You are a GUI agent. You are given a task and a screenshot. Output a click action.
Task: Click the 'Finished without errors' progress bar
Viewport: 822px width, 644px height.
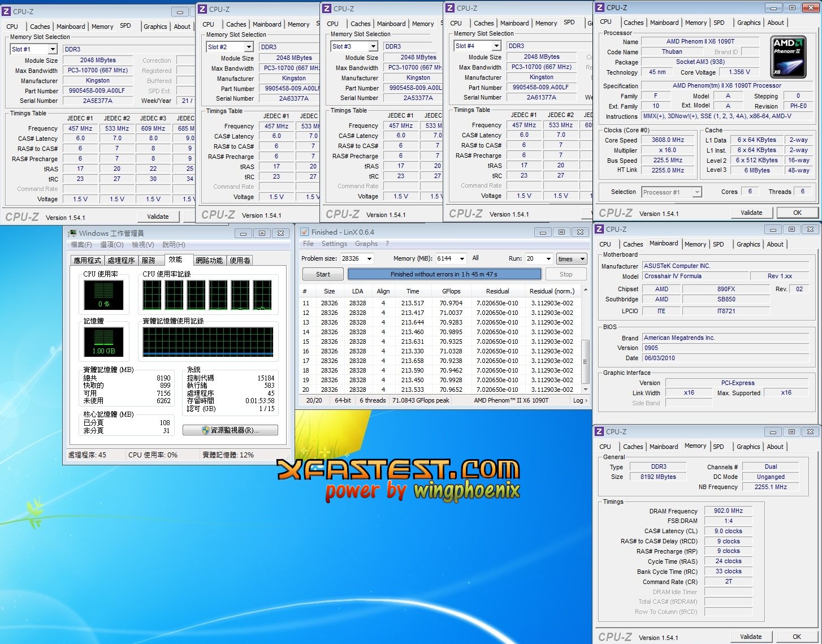pyautogui.click(x=444, y=274)
